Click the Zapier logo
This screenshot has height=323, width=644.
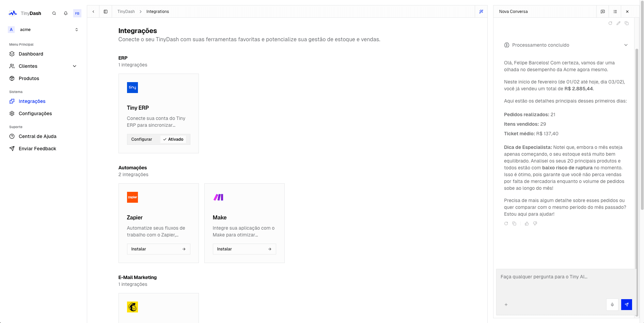(132, 197)
